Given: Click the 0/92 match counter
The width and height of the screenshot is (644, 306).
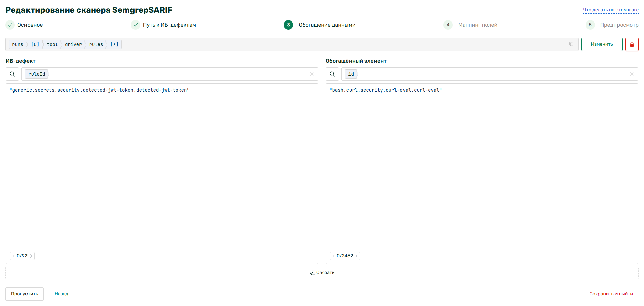Looking at the screenshot, I should 22,256.
